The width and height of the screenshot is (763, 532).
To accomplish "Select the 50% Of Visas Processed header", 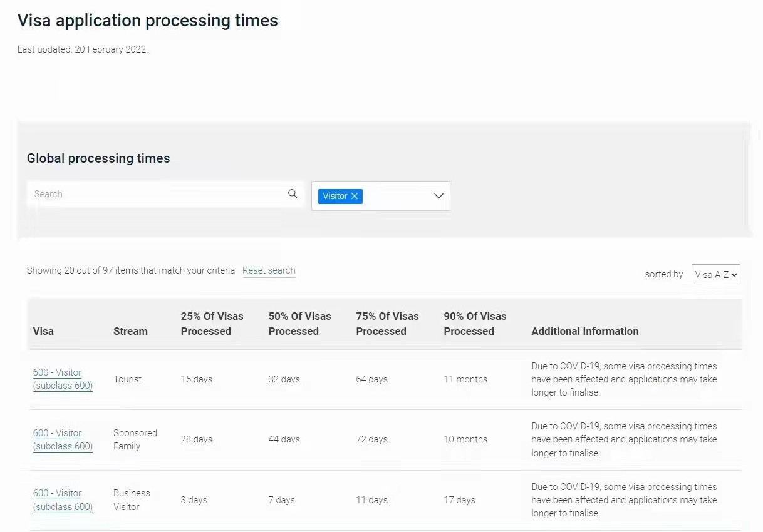I will [x=299, y=324].
